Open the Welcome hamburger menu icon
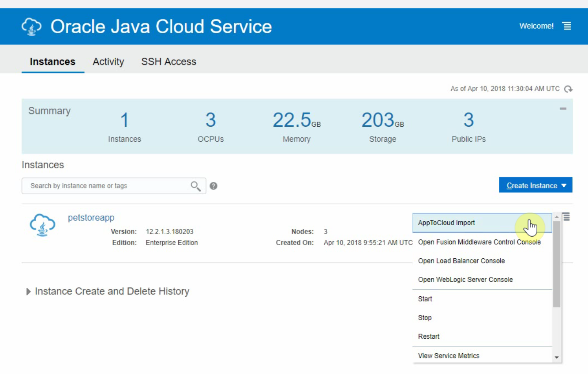Viewport: 588px width, 374px height. pyautogui.click(x=567, y=26)
